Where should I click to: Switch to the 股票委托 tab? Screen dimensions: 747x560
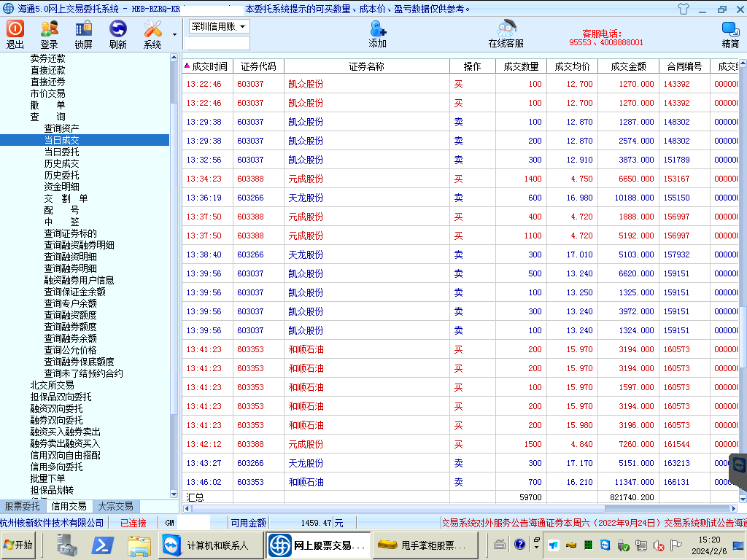23,506
